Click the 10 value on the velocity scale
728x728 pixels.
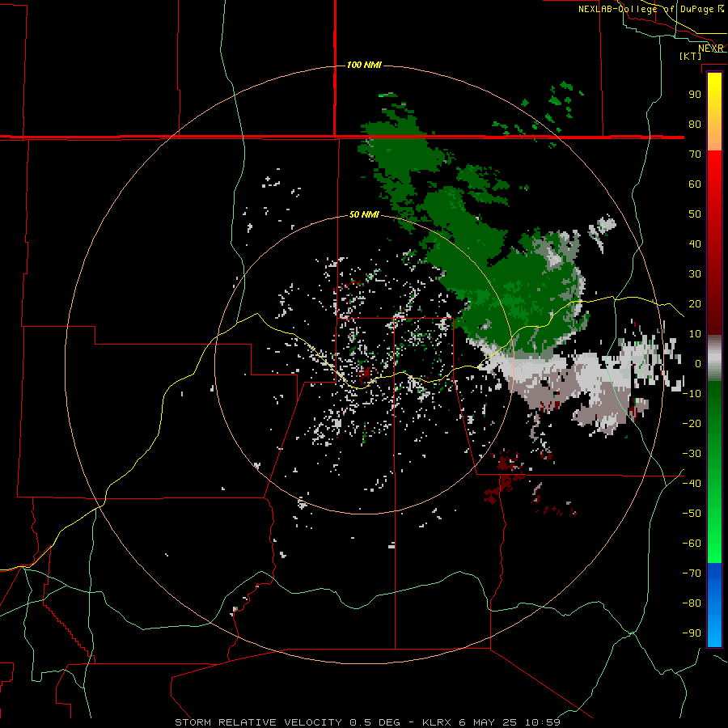tap(695, 334)
